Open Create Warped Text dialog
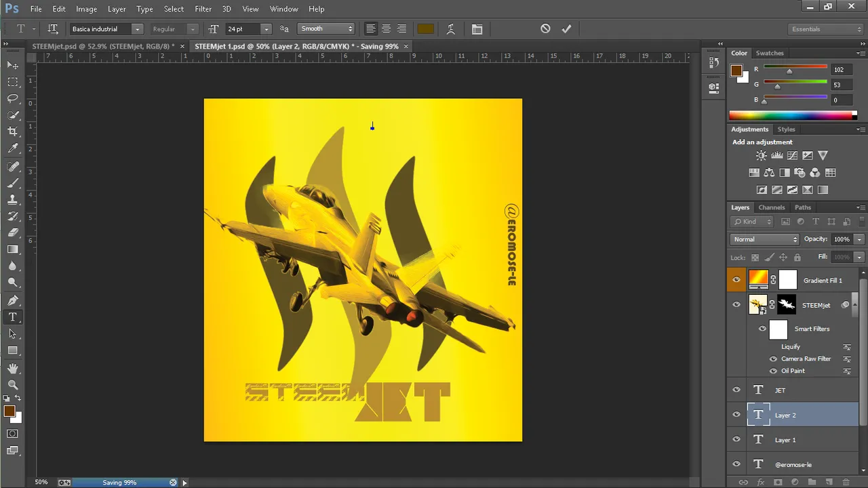The width and height of the screenshot is (868, 488). pos(450,29)
